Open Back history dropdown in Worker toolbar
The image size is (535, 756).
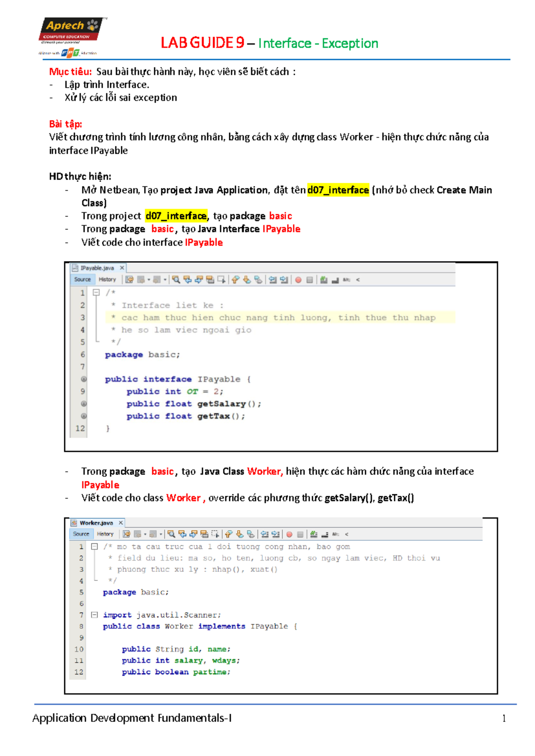pyautogui.click(x=145, y=534)
